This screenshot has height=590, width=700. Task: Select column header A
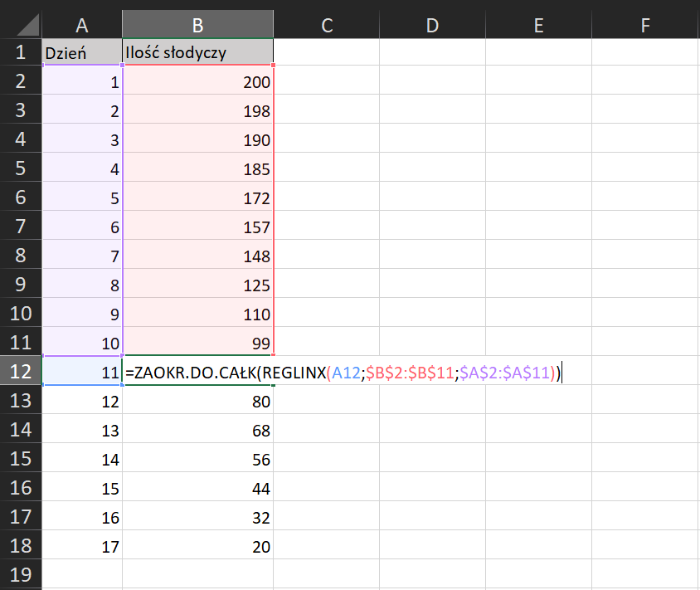pyautogui.click(x=81, y=25)
